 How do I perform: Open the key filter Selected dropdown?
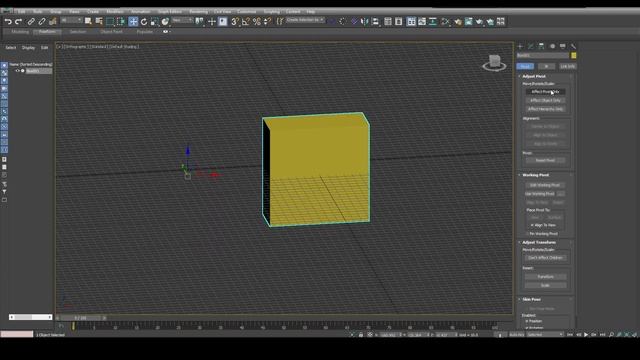(545, 334)
